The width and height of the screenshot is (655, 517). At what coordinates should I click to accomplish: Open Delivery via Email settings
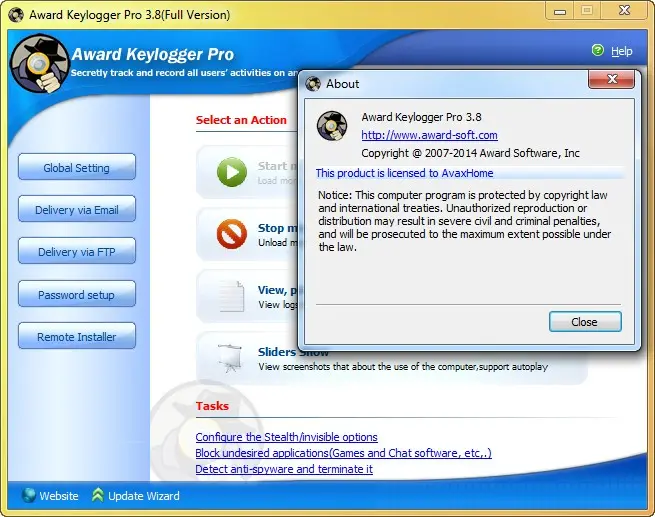tap(77, 209)
